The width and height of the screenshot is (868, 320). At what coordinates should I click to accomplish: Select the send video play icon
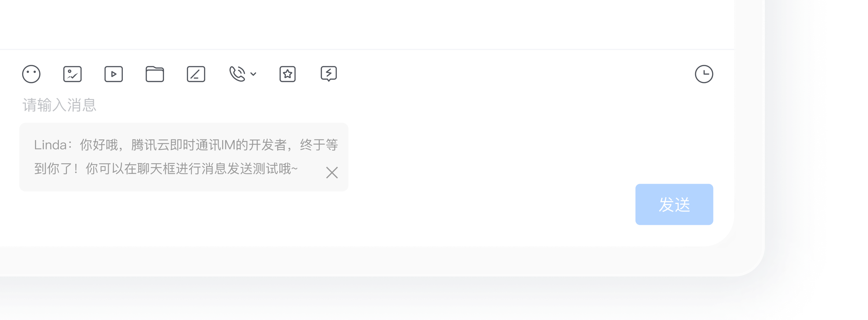pos(113,74)
